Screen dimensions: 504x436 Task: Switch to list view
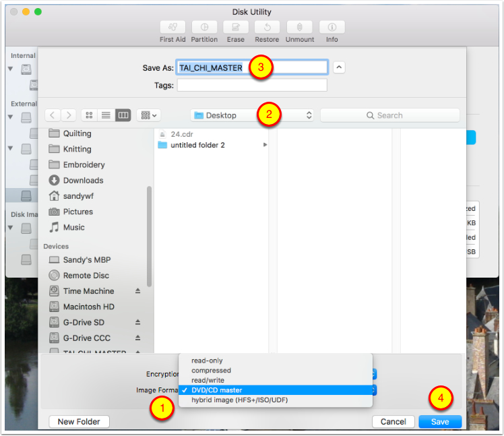106,115
